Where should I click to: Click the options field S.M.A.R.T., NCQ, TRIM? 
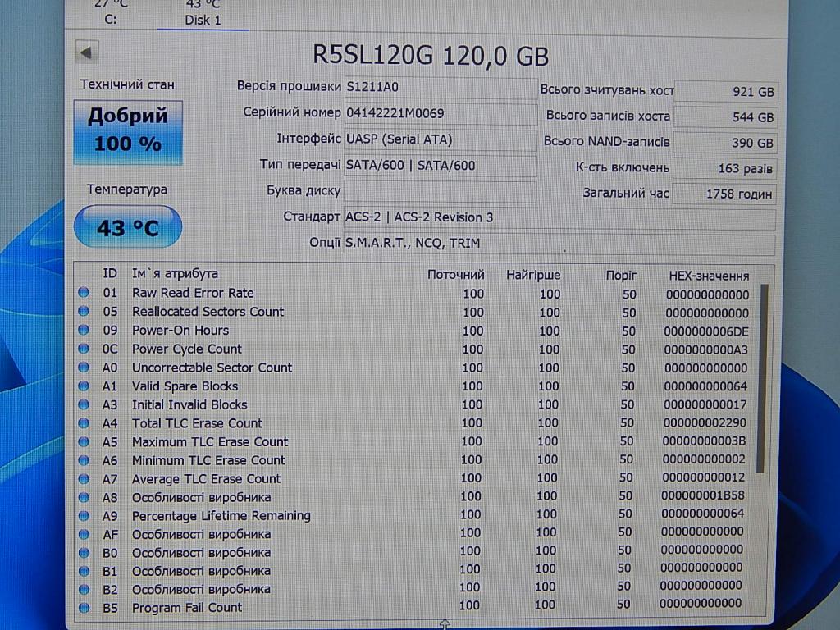(559, 243)
